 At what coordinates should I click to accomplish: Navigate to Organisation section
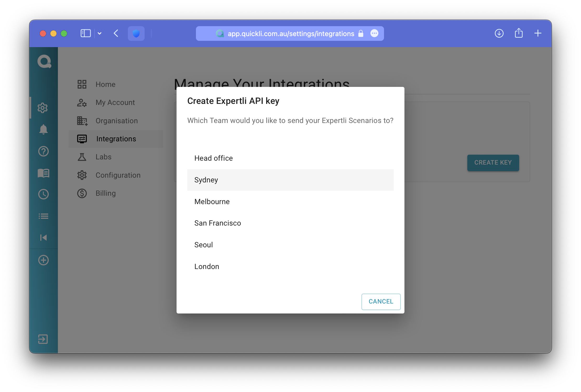click(117, 120)
